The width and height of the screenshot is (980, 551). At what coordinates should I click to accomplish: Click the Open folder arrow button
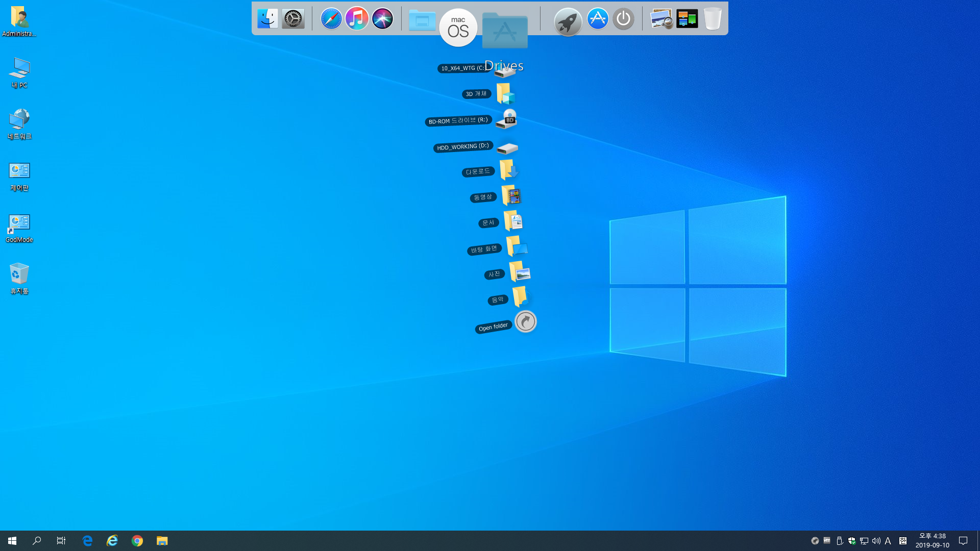526,321
